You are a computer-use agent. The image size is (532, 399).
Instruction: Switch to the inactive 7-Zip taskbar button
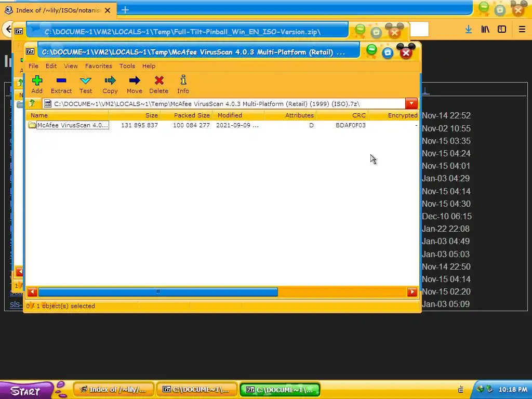coord(197,390)
